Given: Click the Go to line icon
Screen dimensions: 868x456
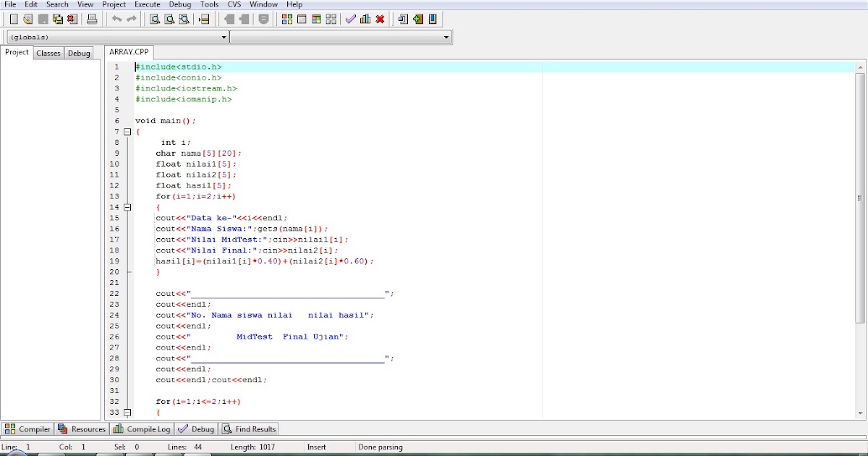Looking at the screenshot, I should [x=204, y=19].
